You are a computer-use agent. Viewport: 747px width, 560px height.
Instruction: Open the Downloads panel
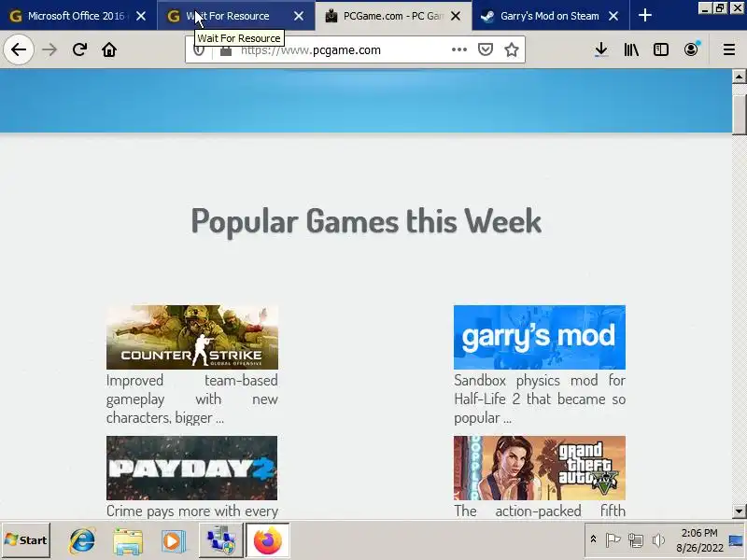tap(601, 49)
